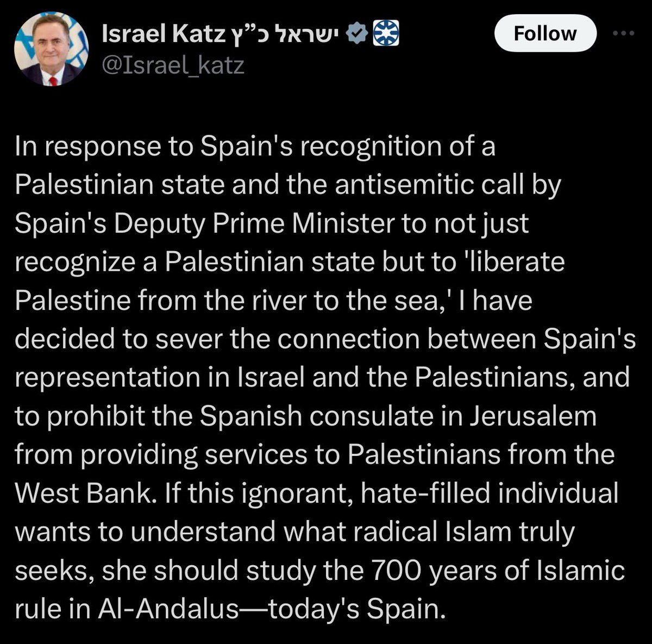
Task: Open the three-dot more options menu
Action: (x=623, y=33)
